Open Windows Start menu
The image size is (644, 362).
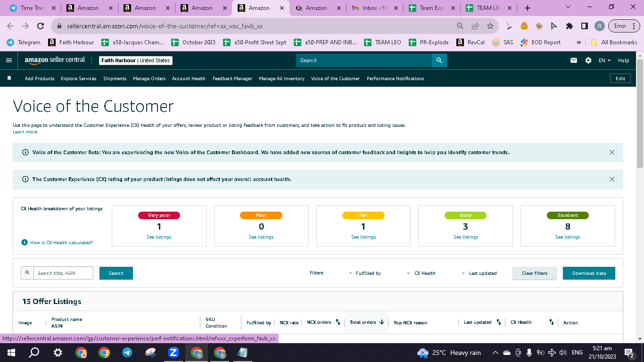11,352
